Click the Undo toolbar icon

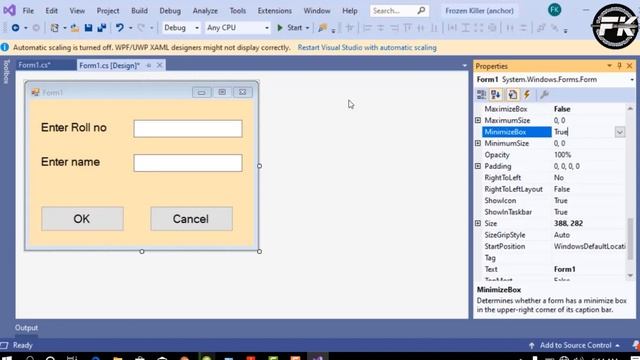click(119, 28)
